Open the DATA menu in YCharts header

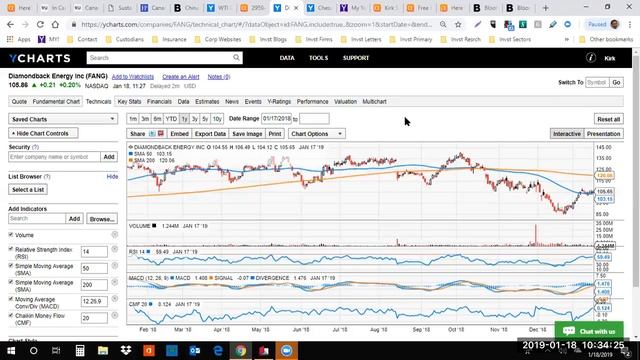click(287, 58)
